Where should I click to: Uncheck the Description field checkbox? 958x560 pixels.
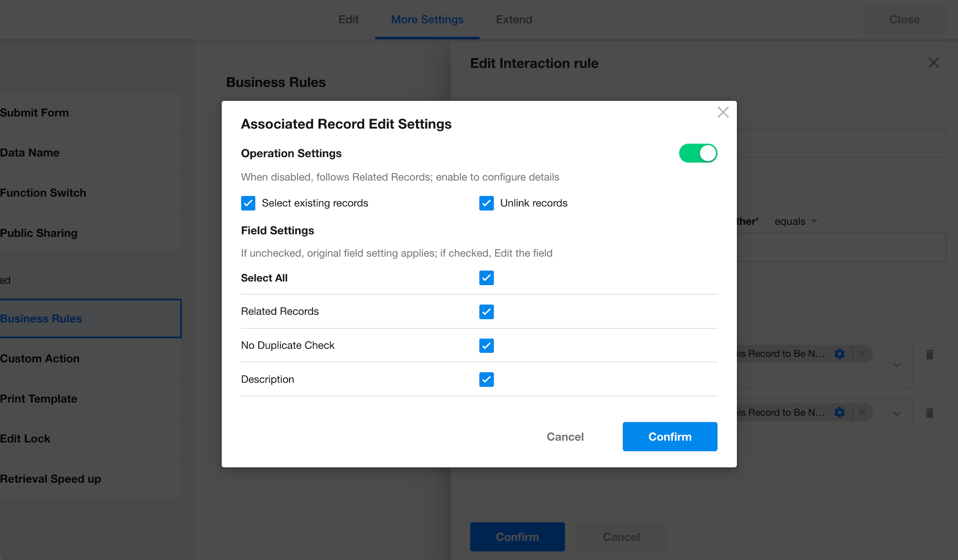486,379
